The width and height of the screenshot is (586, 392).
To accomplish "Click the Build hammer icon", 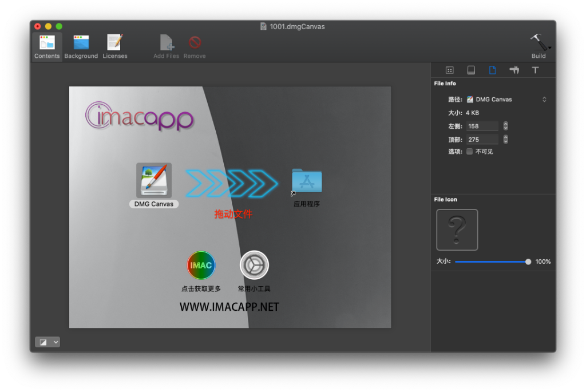I will tap(537, 42).
